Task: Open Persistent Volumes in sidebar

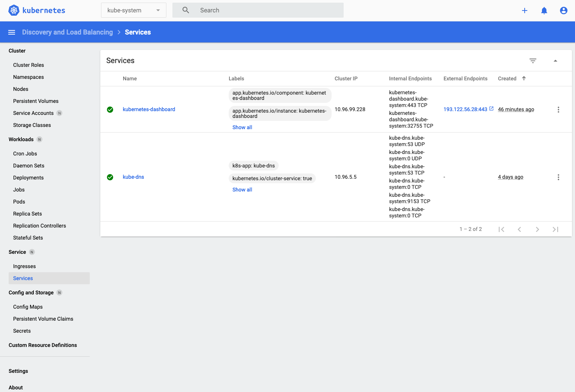Action: 36,101
